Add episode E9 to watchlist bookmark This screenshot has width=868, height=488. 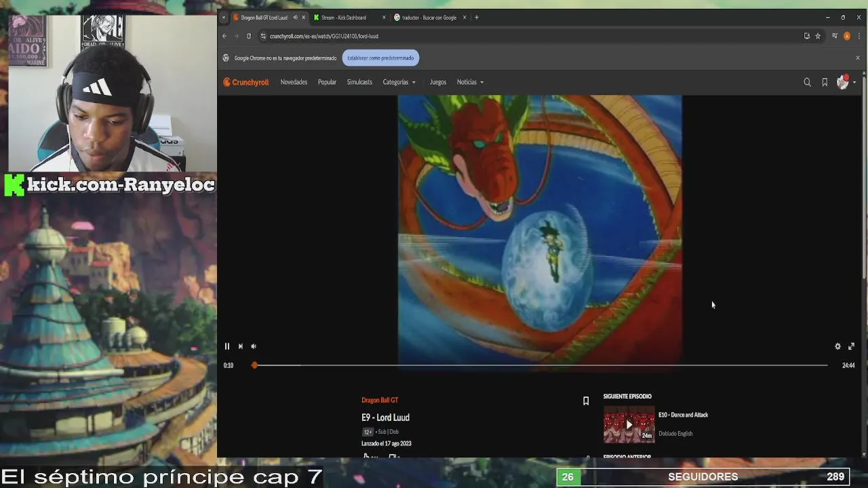pyautogui.click(x=586, y=401)
